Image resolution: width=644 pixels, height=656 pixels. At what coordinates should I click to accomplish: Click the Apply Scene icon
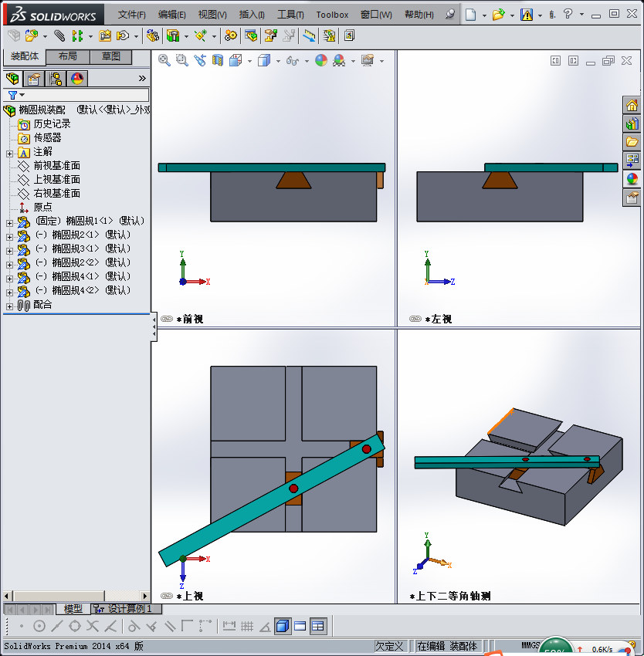tap(339, 61)
